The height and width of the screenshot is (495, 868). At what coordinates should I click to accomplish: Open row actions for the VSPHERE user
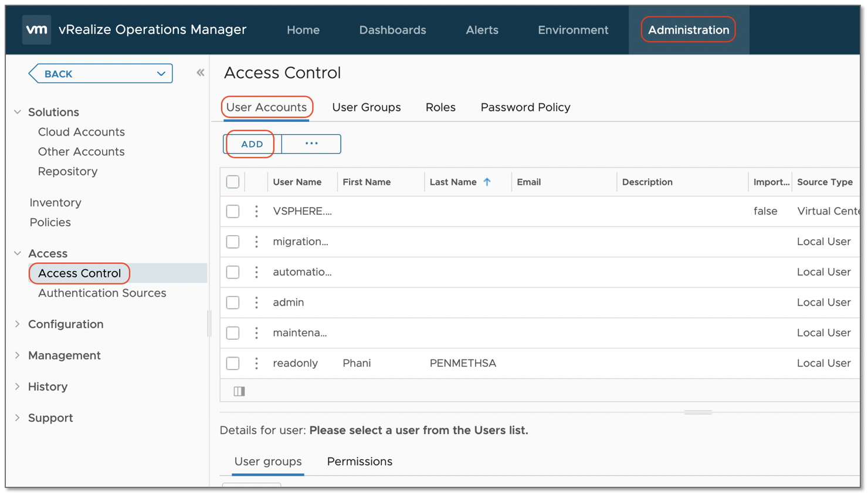tap(256, 211)
